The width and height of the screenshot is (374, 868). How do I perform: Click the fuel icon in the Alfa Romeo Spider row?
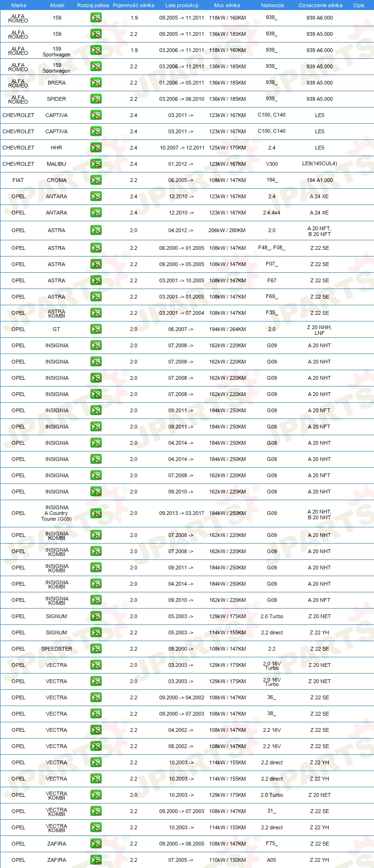point(96,99)
